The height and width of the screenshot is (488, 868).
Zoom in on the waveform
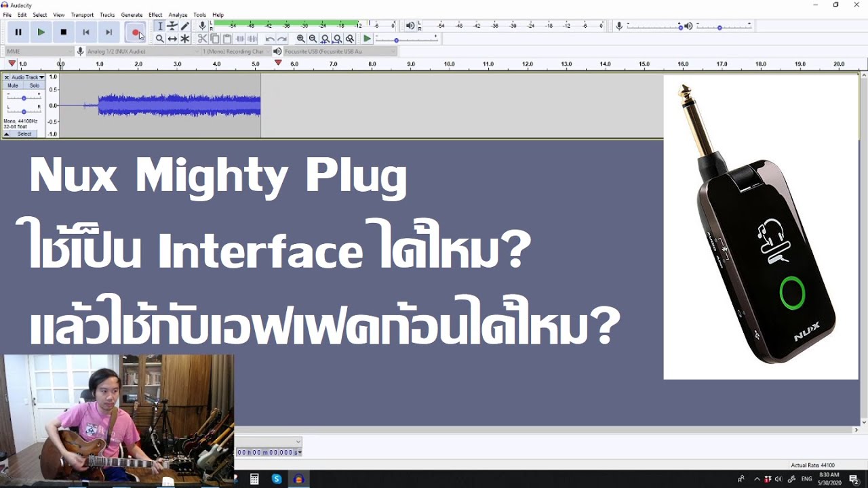click(300, 39)
